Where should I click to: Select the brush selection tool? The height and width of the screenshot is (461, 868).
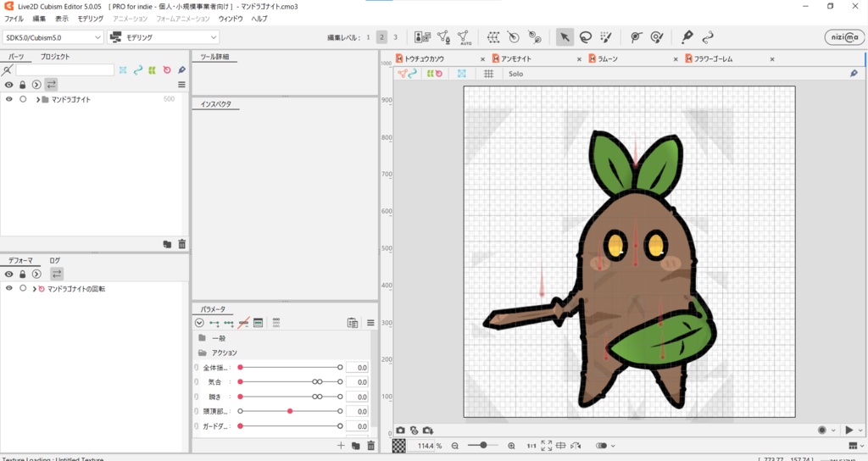605,37
